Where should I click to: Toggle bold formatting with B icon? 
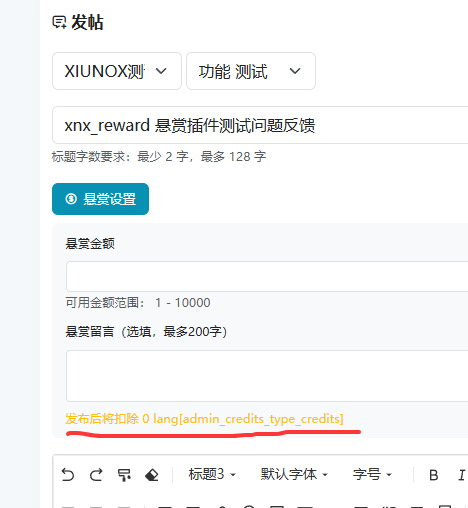point(434,475)
